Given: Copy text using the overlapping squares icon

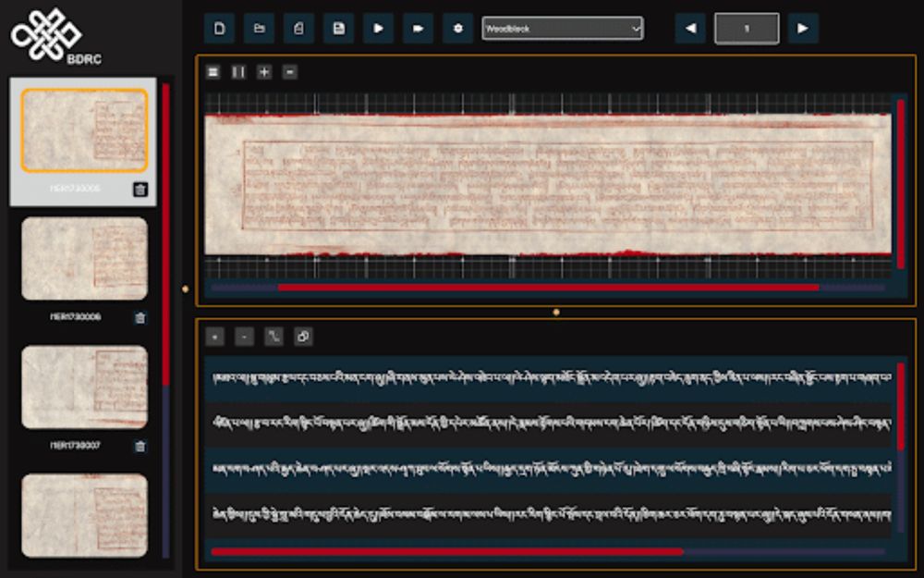Looking at the screenshot, I should pyautogui.click(x=303, y=337).
